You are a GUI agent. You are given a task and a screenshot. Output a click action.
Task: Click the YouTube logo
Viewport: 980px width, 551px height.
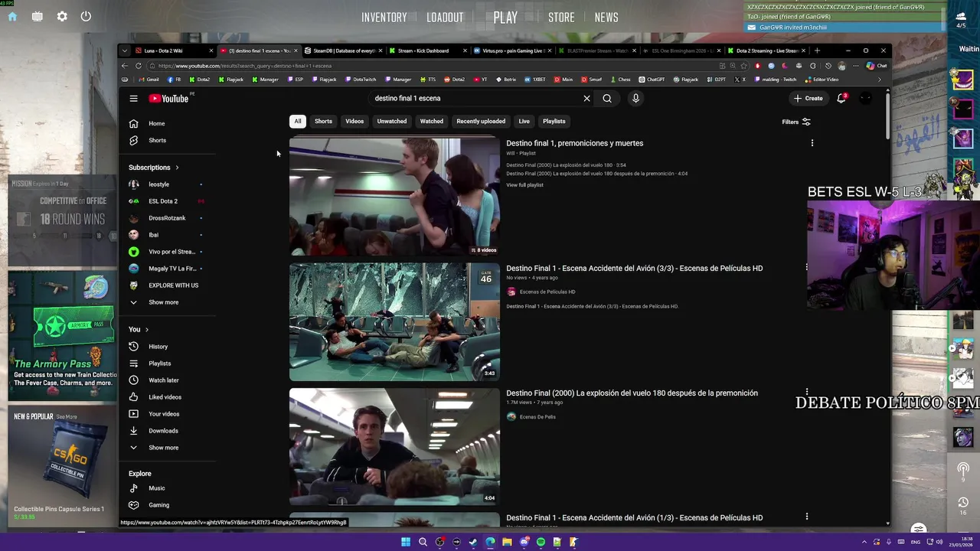coord(169,99)
